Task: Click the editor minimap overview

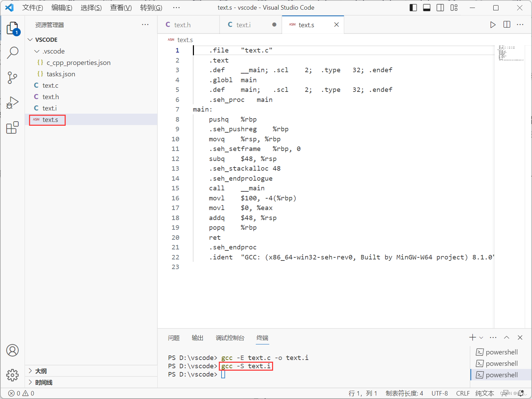Action: (x=512, y=53)
